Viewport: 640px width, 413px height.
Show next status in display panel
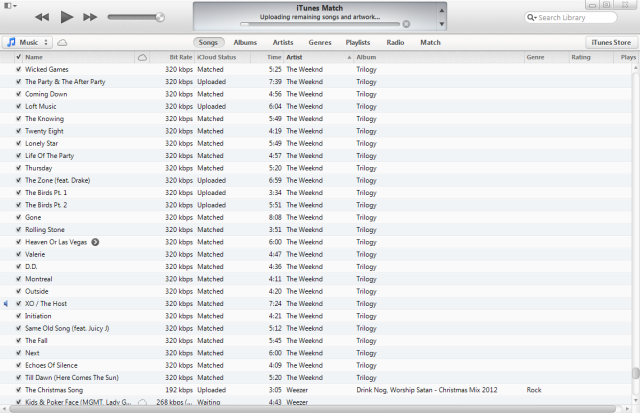(442, 24)
